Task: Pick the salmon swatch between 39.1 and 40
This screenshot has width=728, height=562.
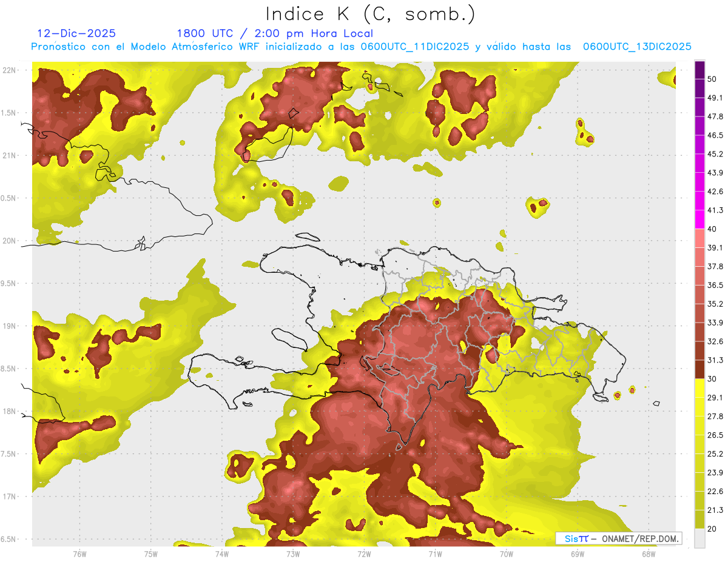Action: pos(699,238)
